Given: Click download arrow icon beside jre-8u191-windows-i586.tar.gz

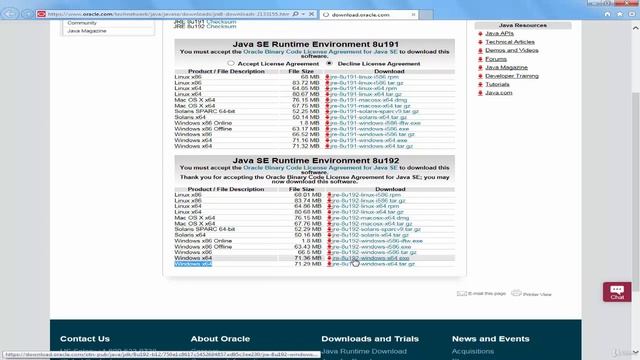Looking at the screenshot, I should click(x=327, y=134).
